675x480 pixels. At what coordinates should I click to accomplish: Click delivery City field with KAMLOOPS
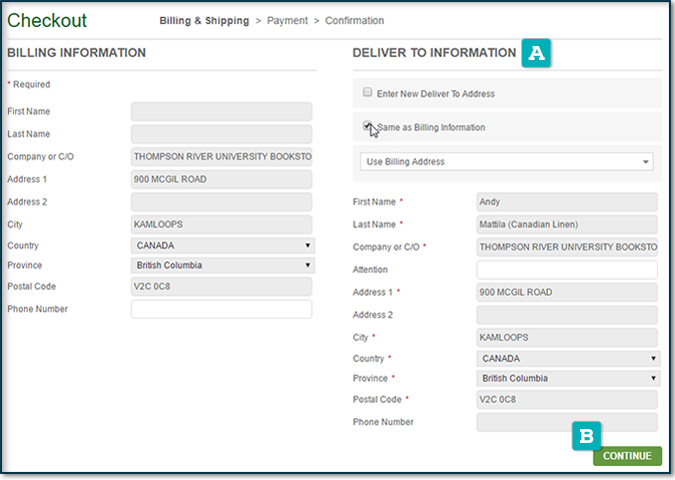click(567, 338)
